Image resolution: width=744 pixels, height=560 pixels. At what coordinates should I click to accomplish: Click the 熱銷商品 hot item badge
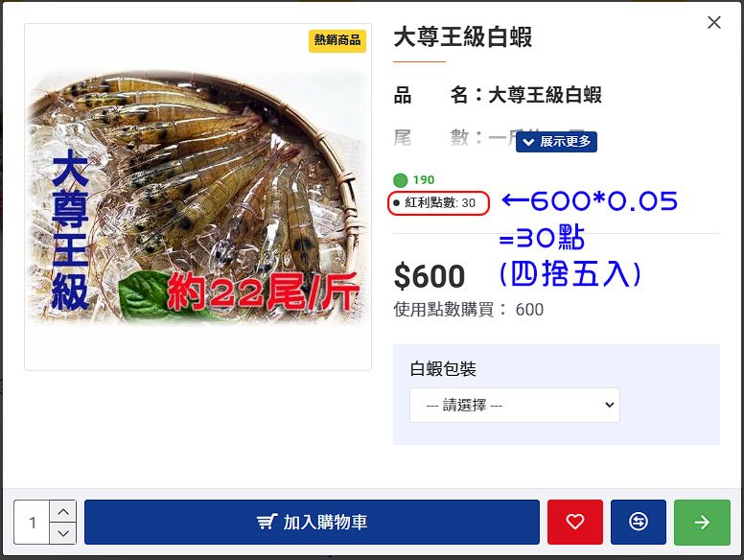pos(337,40)
